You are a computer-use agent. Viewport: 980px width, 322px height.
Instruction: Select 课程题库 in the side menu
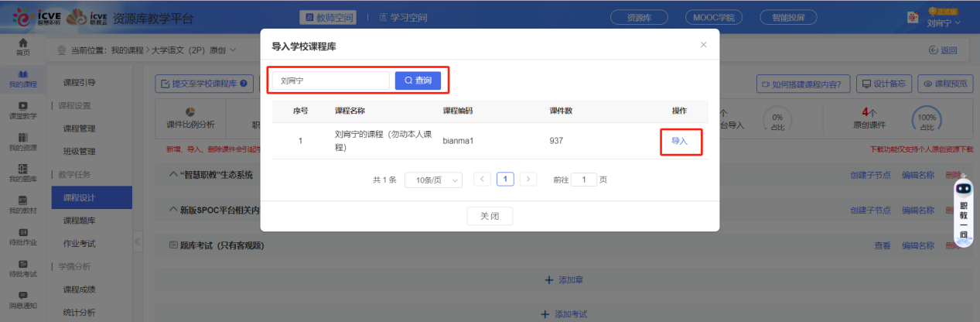79,221
